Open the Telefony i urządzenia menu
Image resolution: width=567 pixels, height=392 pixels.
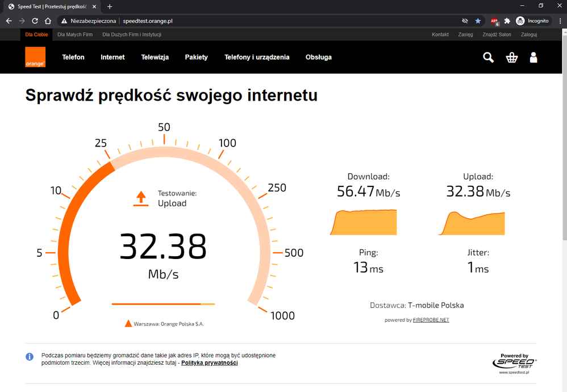(x=257, y=57)
